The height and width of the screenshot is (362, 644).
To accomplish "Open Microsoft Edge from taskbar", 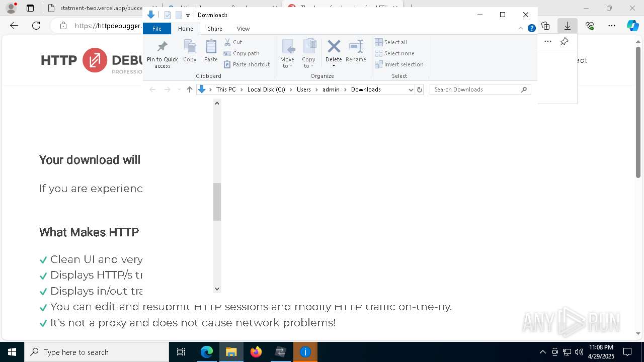I will point(207,352).
